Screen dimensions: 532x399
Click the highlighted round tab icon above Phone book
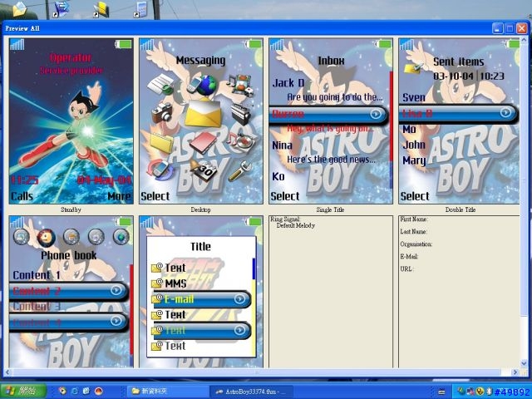coord(47,237)
